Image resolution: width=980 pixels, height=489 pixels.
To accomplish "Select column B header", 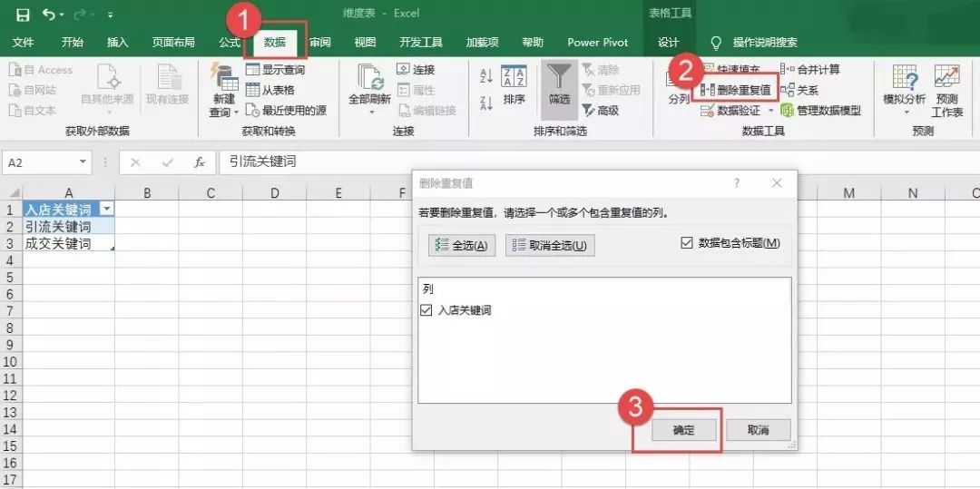I will 147,193.
